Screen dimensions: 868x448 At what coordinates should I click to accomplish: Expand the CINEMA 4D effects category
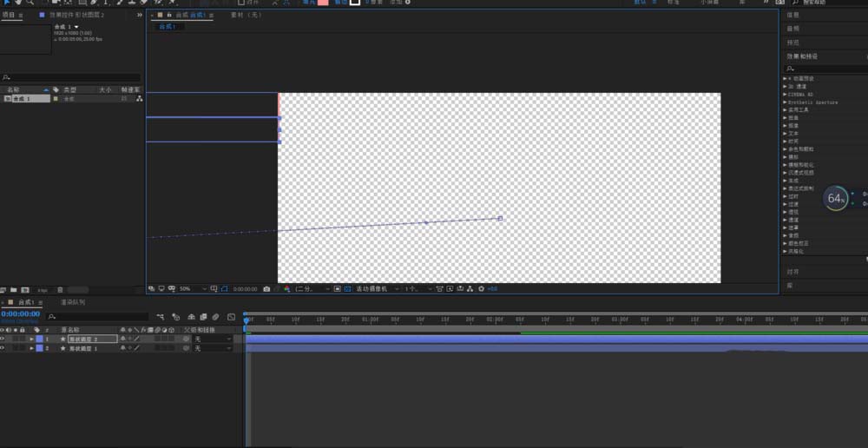785,94
